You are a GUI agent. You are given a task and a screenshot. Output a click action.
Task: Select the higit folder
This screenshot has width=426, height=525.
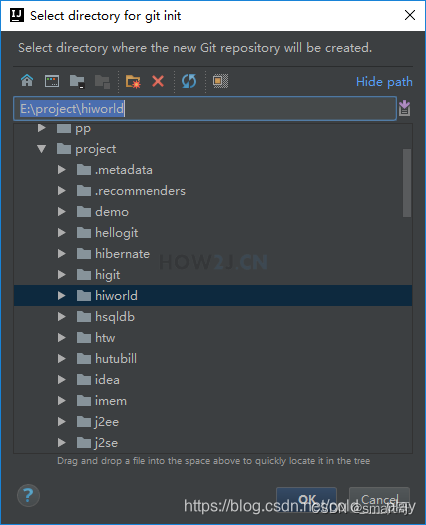(213, 275)
